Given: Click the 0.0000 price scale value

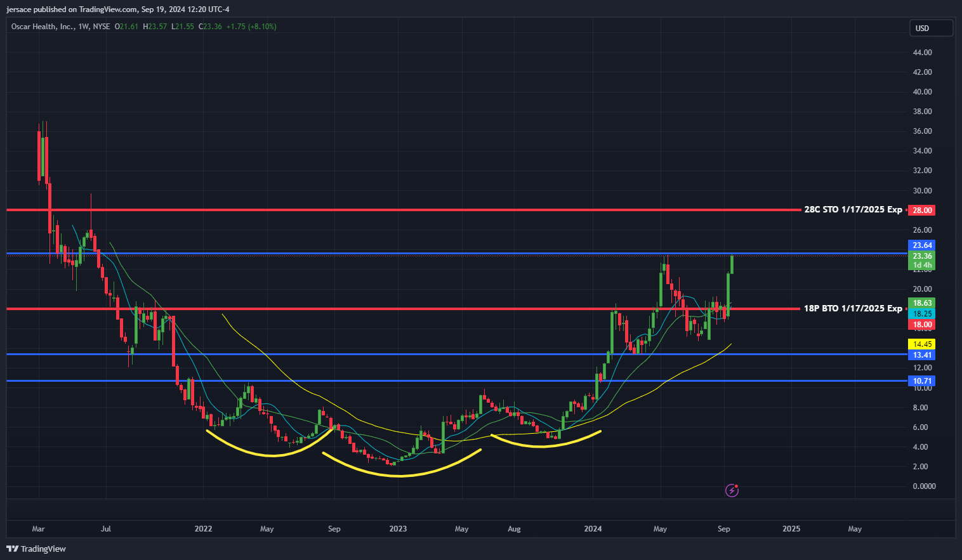Looking at the screenshot, I should point(924,486).
